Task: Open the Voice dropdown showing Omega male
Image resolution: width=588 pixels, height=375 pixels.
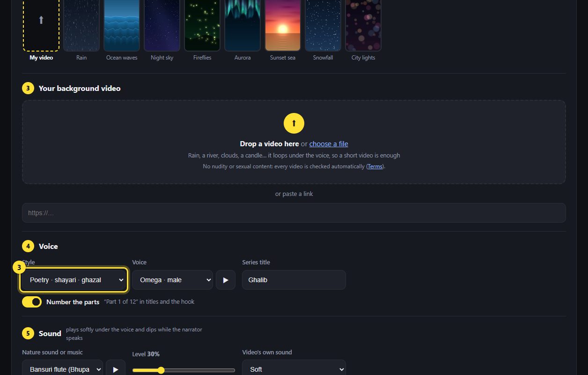Action: tap(172, 280)
